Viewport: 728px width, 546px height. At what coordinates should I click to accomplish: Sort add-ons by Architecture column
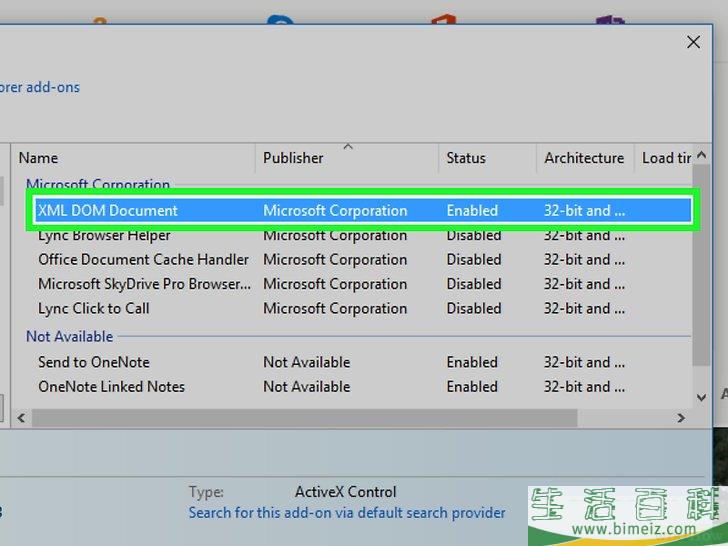coord(585,158)
